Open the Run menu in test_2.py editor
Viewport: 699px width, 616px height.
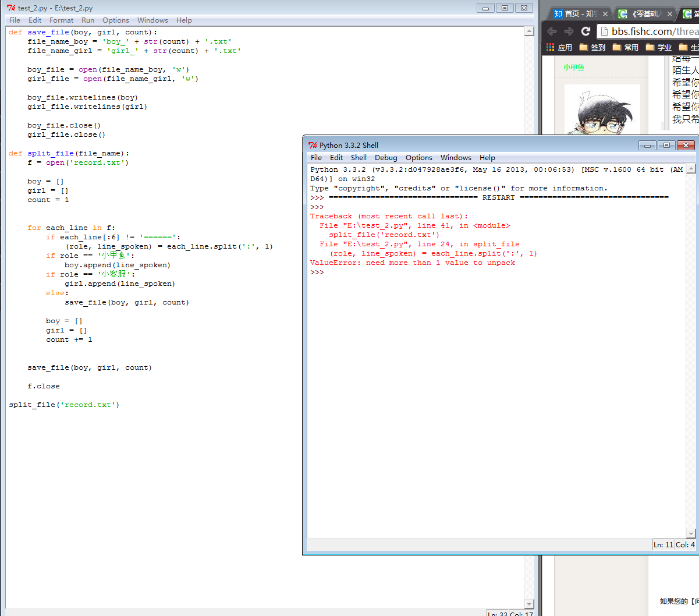(x=88, y=20)
